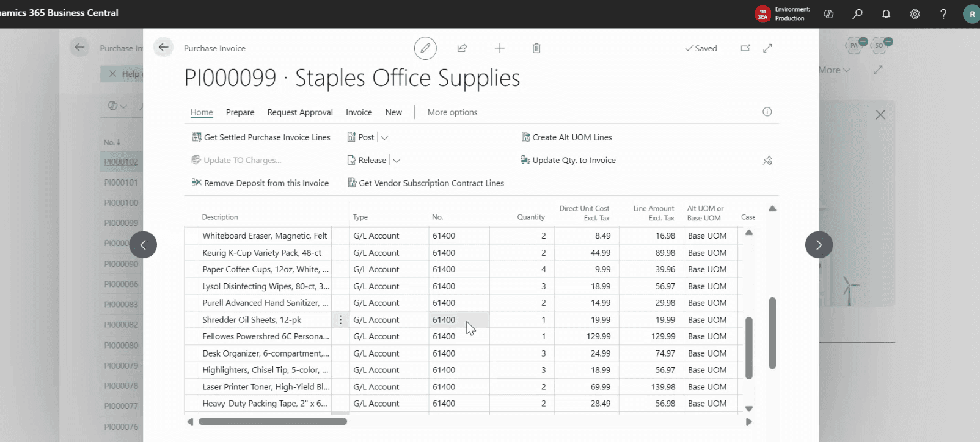Pin the action bar
The image size is (980, 442).
(767, 161)
